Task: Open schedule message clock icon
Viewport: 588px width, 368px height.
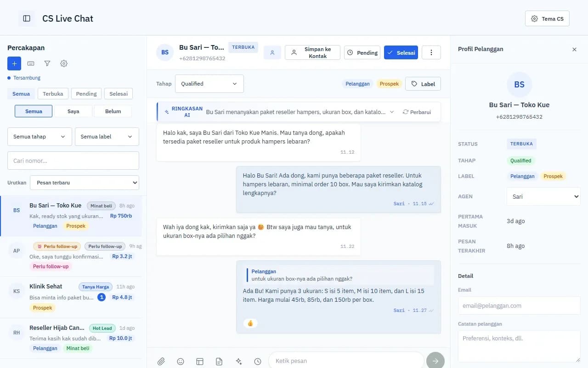Action: [258, 361]
